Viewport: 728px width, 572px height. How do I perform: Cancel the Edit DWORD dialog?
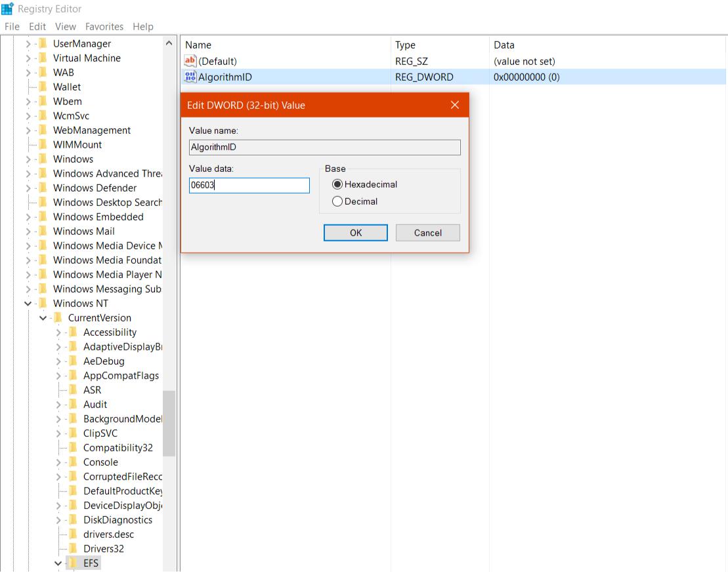pos(427,233)
